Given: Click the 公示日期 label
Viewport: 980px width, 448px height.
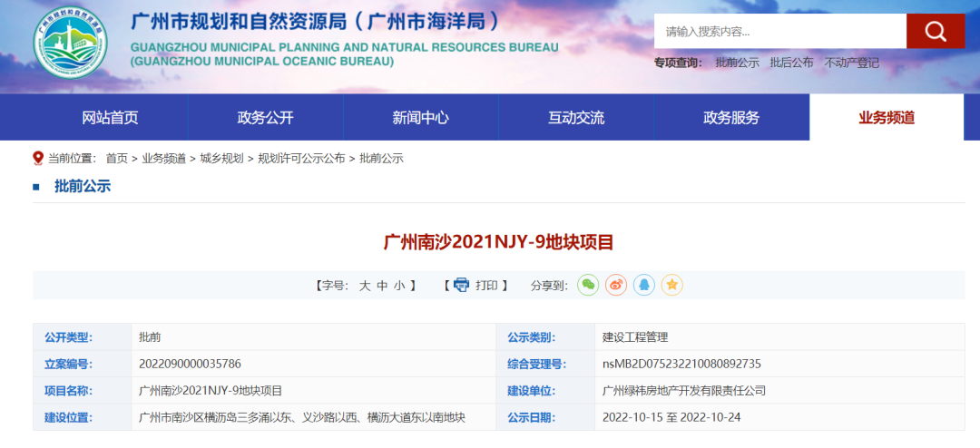Looking at the screenshot, I should coord(531,417).
